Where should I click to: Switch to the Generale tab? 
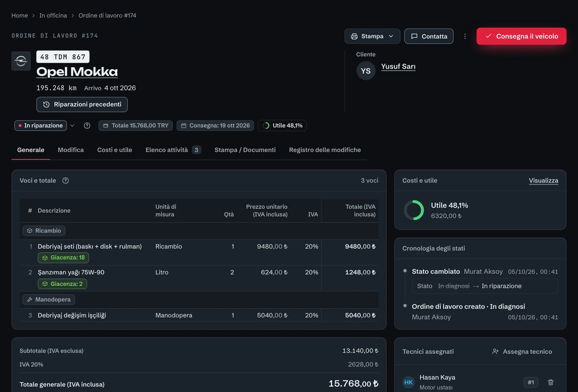(31, 150)
